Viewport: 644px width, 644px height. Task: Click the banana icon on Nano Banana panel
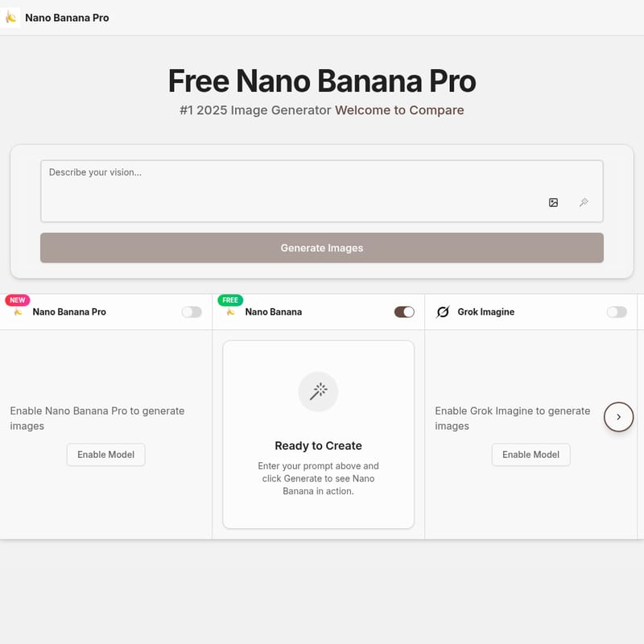229,312
